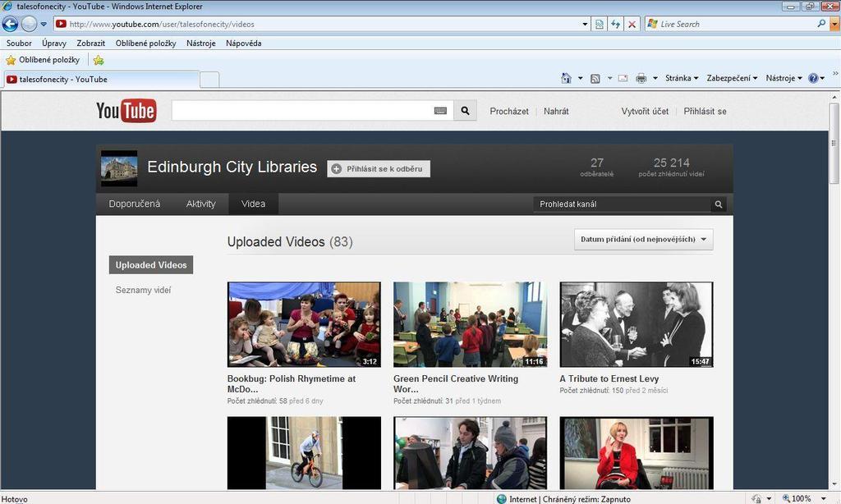The image size is (841, 504).
Task: Click the address bar URL field
Action: (x=316, y=24)
